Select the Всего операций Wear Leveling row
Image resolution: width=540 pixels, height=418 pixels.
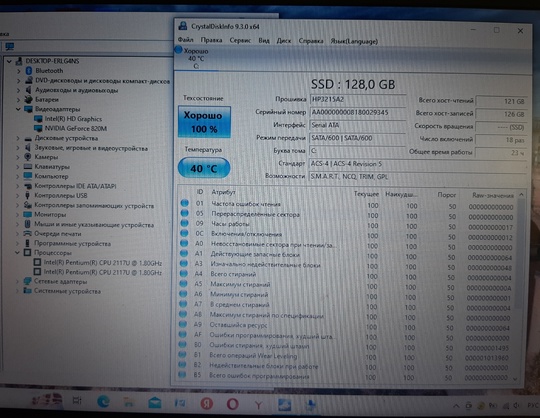[345, 356]
